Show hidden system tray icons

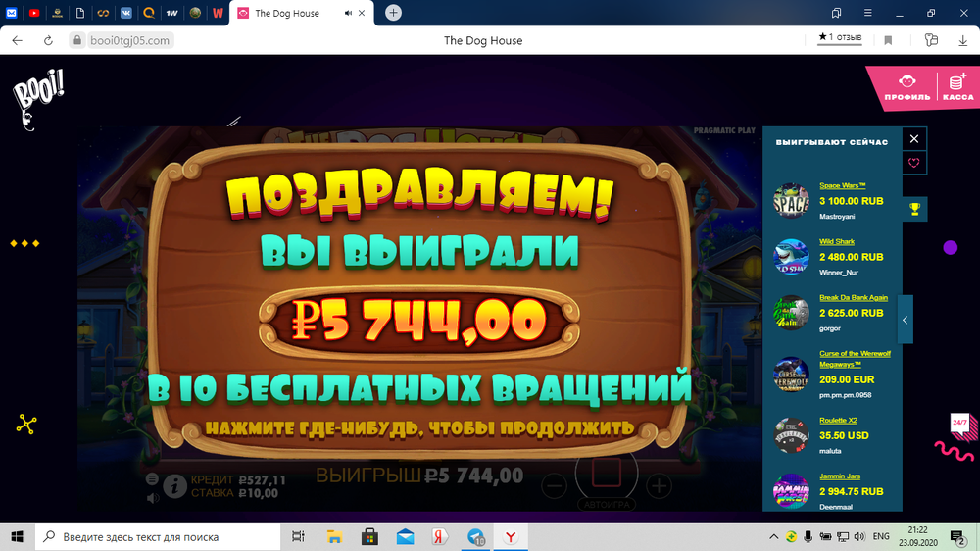pyautogui.click(x=774, y=536)
